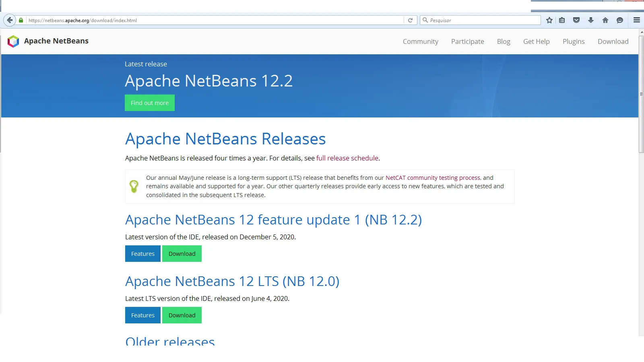
Task: Click the Apache NetBeans 12.2 banner title
Action: [208, 81]
